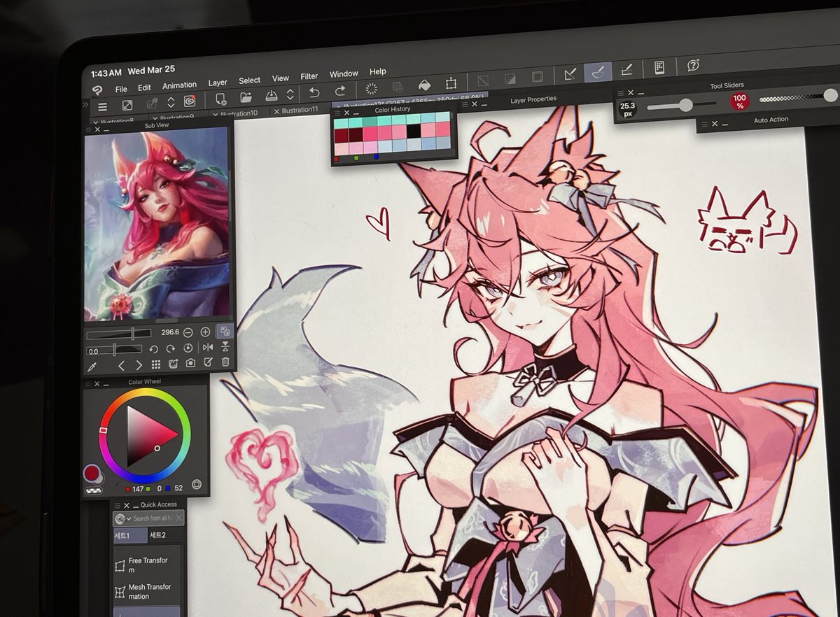Create a new canvas with New icon
The image size is (840, 617).
tap(221, 99)
